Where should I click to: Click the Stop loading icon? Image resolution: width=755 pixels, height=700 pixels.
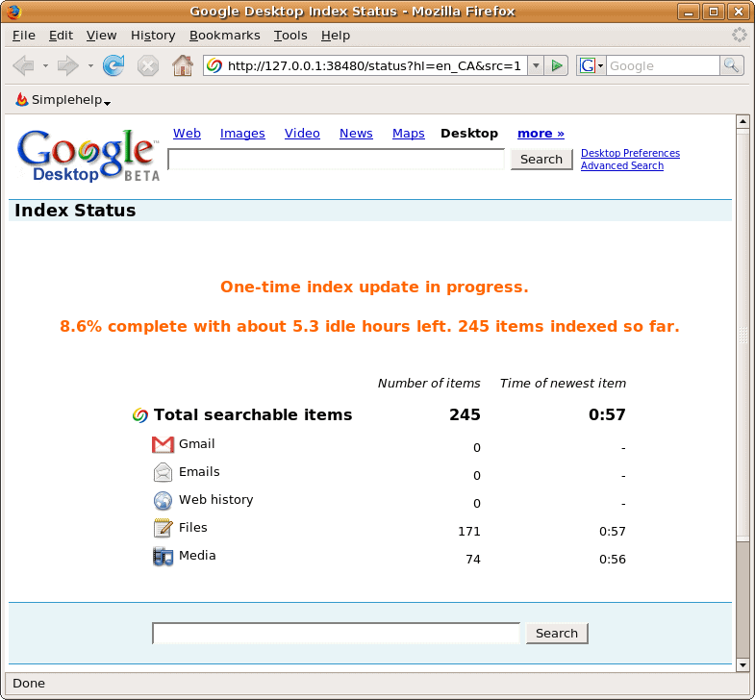[148, 65]
